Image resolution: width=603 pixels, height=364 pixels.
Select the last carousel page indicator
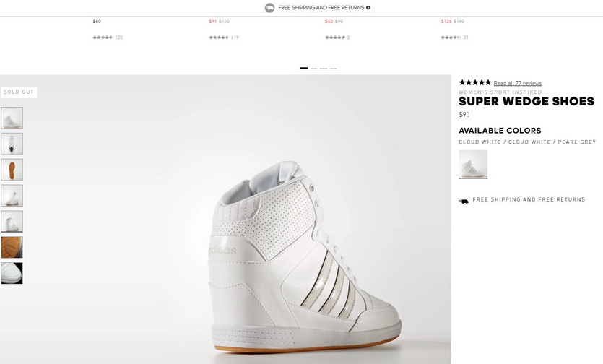333,68
